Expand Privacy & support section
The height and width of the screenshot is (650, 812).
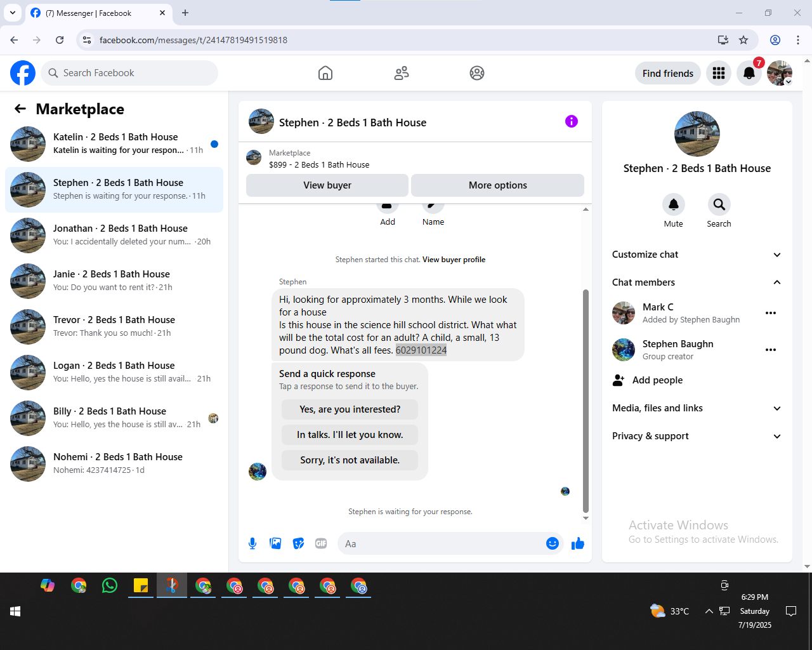point(697,436)
